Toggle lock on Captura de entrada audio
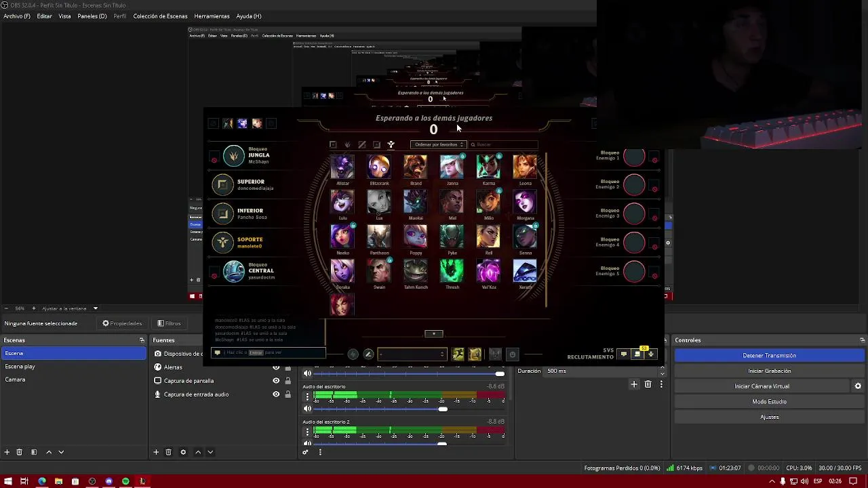 tap(288, 394)
